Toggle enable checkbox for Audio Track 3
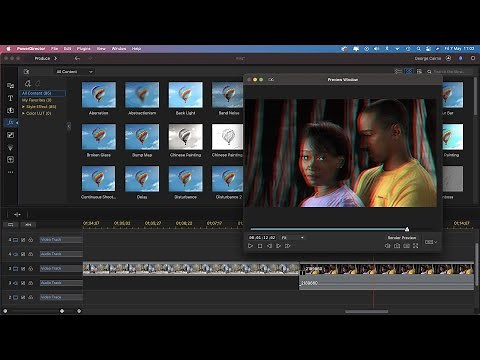480x360 pixels. [x=23, y=283]
